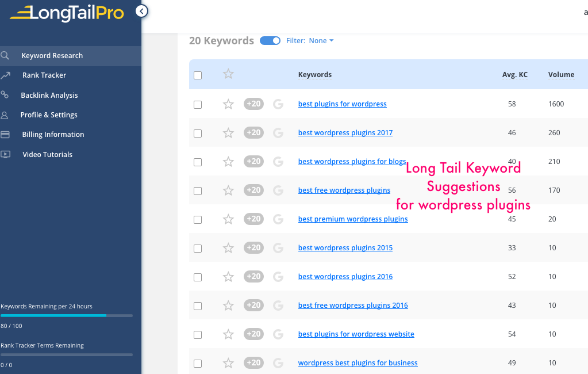Screen dimensions: 588x374
Task: Click the Backlink Analysis chain icon
Action: (x=5, y=94)
